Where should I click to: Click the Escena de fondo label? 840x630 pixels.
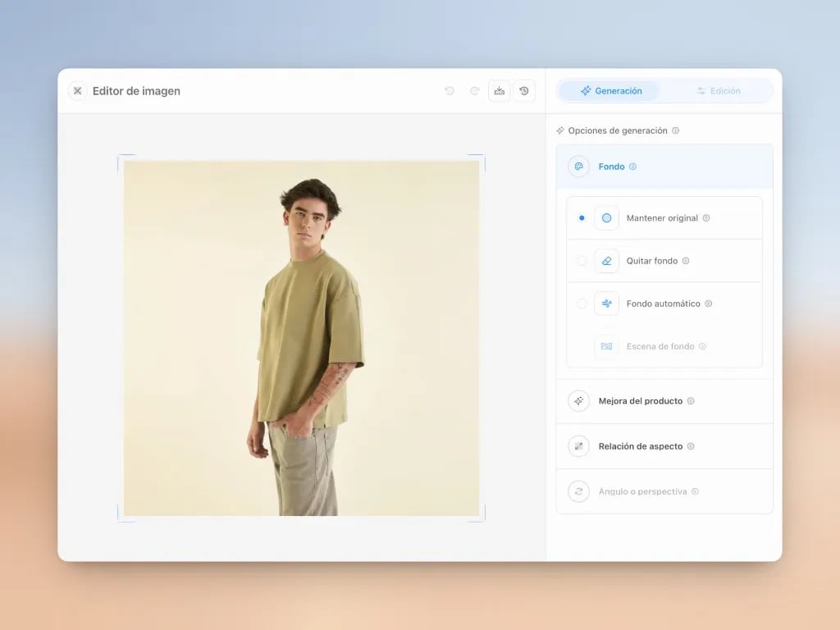click(x=660, y=347)
